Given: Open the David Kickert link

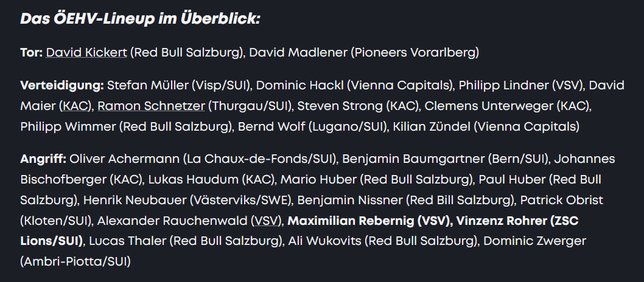Looking at the screenshot, I should coord(86,52).
